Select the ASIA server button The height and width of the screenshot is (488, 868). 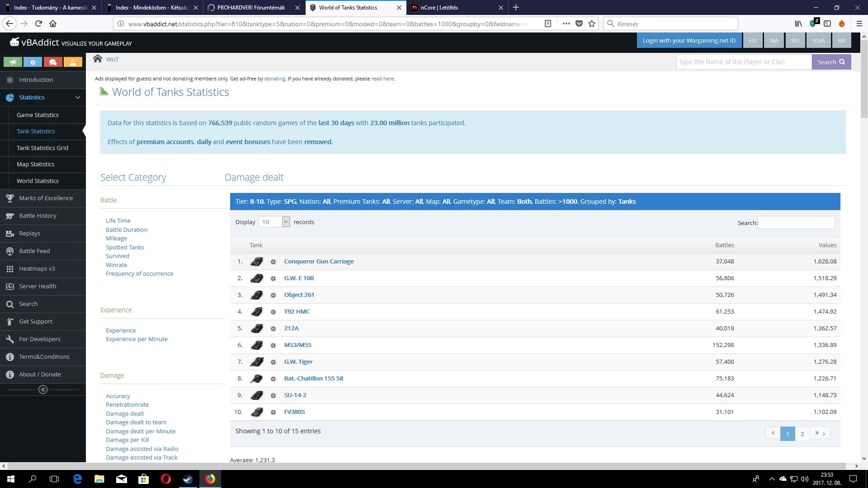[x=818, y=40]
